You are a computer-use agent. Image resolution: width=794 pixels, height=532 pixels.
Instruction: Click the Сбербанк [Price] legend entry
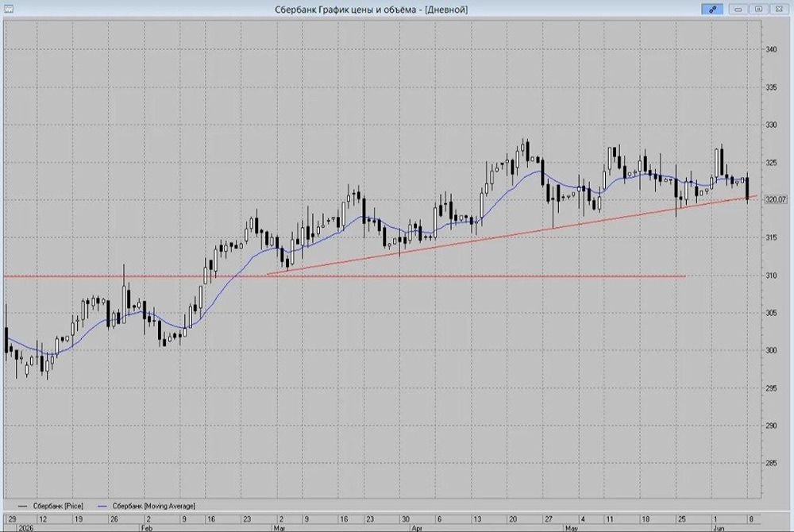(x=58, y=506)
